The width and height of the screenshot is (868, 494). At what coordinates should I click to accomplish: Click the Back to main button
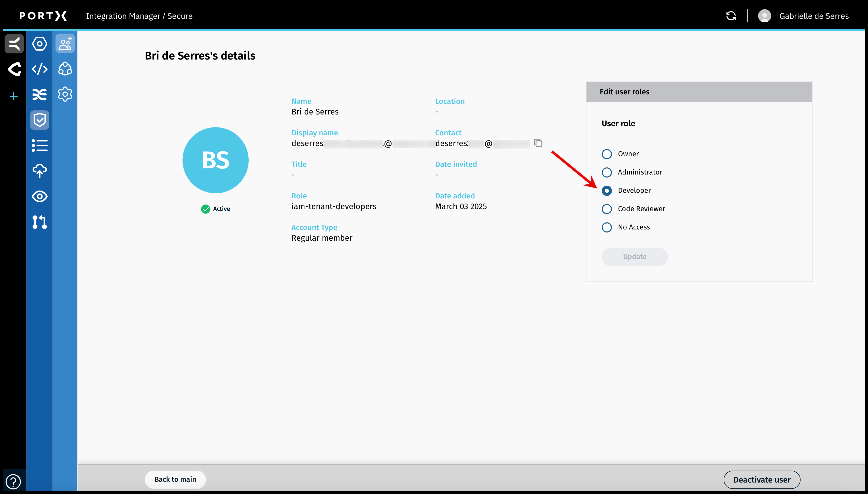(175, 480)
